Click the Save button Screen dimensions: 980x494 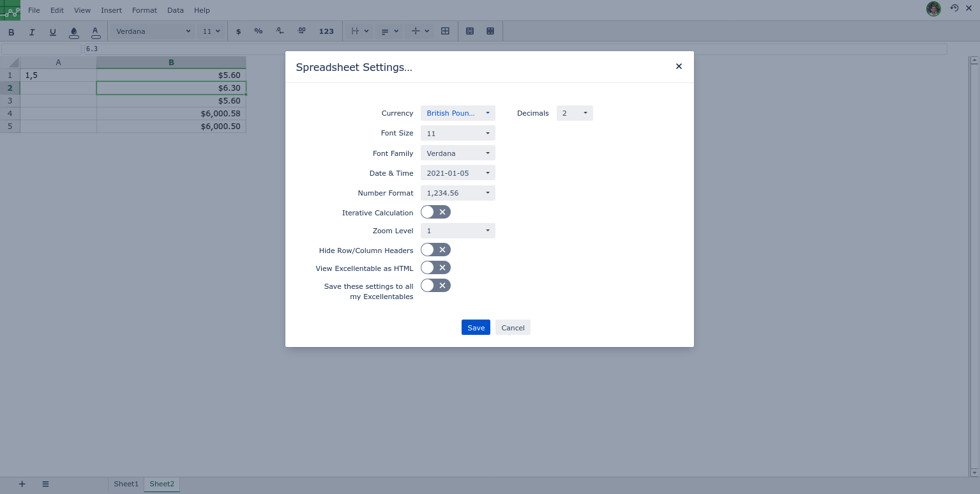point(476,327)
